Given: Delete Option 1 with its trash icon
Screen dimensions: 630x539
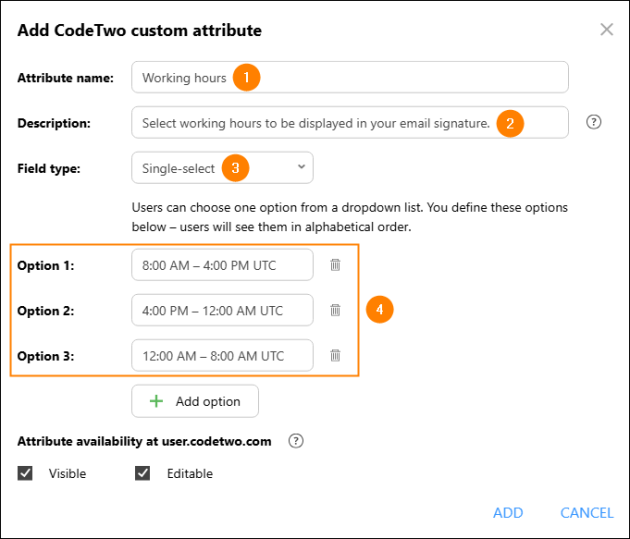Looking at the screenshot, I should click(x=335, y=265).
